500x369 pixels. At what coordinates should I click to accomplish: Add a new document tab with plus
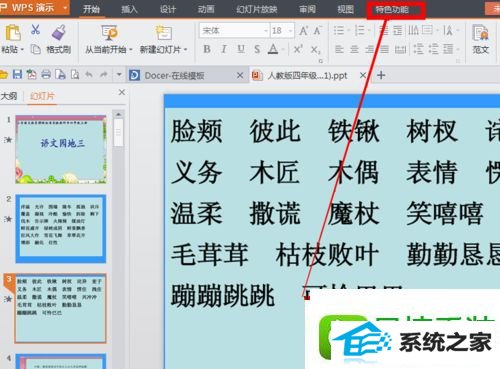coord(381,76)
